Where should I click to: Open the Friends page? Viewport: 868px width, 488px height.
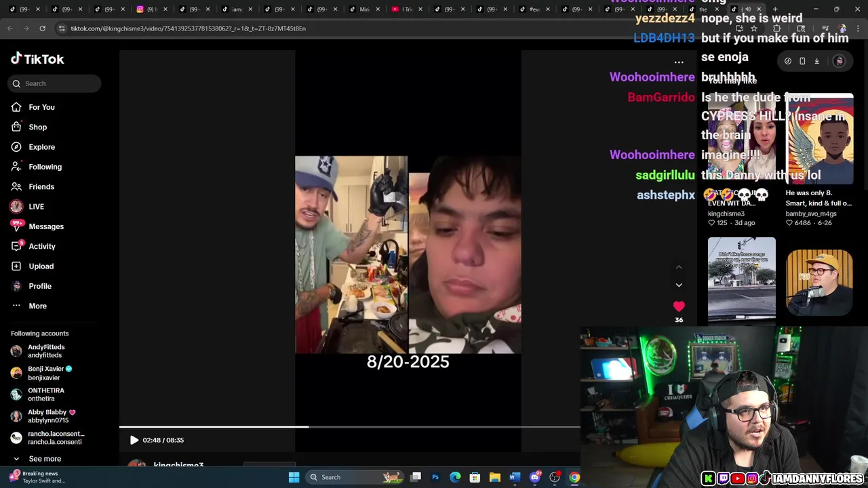point(33,186)
